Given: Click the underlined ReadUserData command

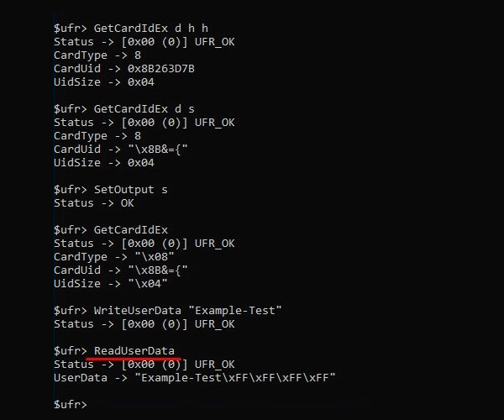Looking at the screenshot, I should (x=134, y=350).
